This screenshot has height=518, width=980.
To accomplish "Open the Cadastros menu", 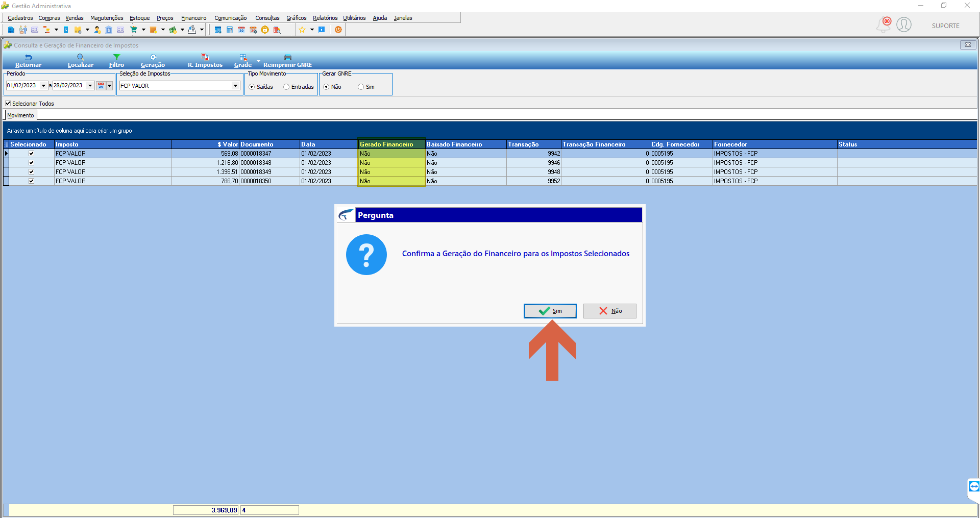I will click(20, 18).
